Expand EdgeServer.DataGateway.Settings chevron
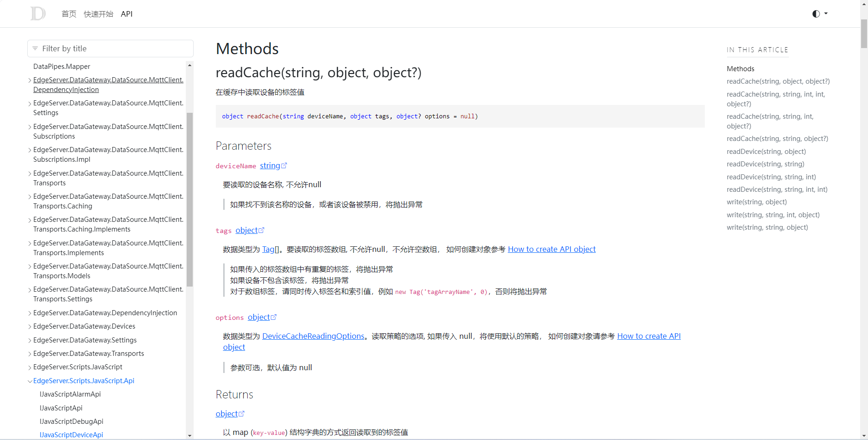Viewport: 868px width, 440px height. 30,341
